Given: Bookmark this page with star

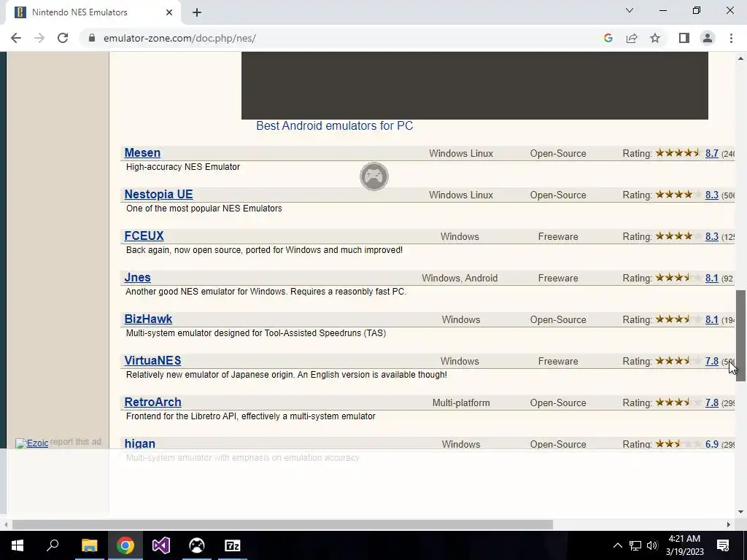Looking at the screenshot, I should point(655,38).
